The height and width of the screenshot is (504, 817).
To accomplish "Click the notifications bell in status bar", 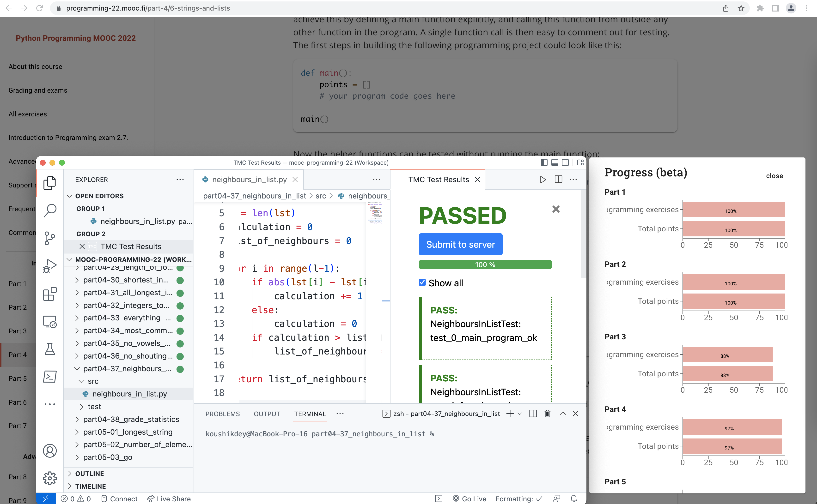I will pos(573,499).
